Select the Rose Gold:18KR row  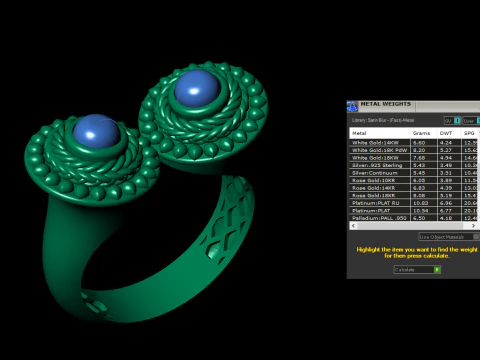[x=414, y=196]
